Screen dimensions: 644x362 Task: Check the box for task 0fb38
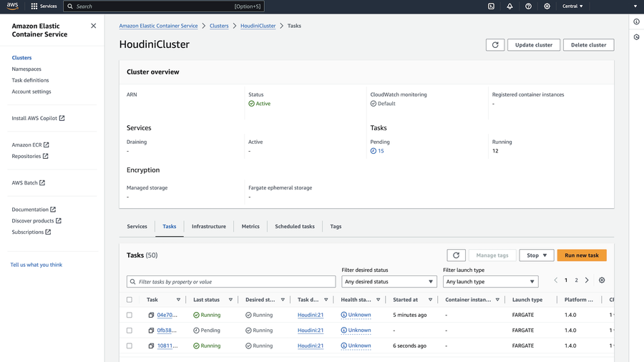[130, 331]
